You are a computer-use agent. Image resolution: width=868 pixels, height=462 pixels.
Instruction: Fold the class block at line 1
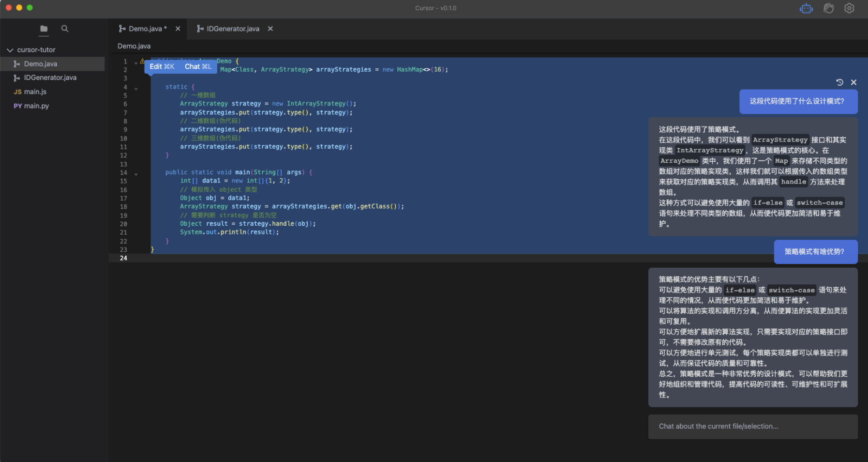click(136, 62)
